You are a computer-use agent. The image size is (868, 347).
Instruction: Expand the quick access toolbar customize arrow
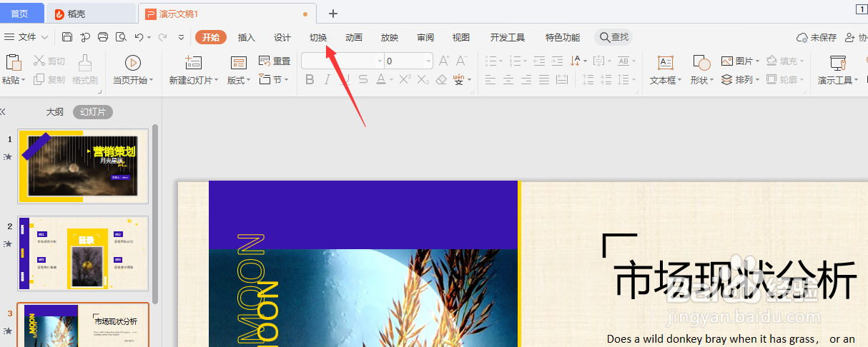click(x=181, y=37)
